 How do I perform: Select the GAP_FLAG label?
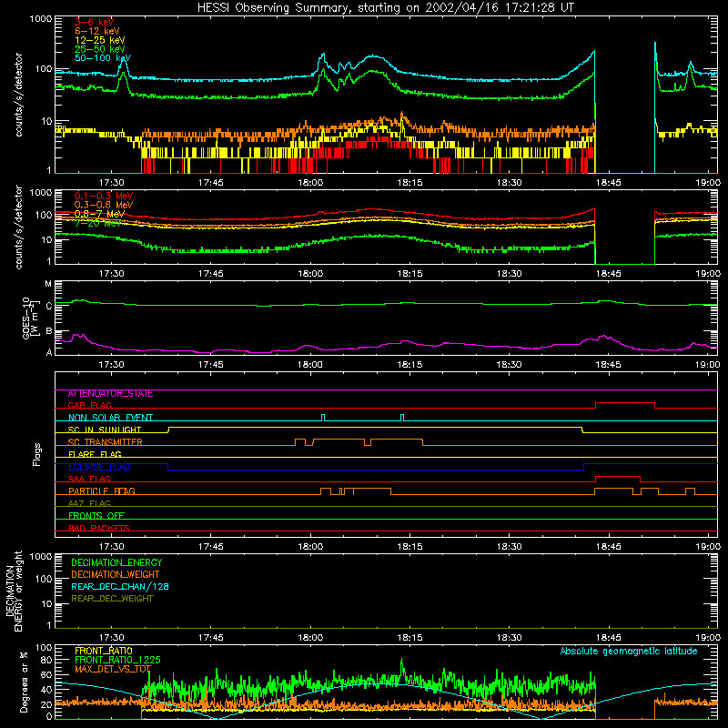point(89,405)
